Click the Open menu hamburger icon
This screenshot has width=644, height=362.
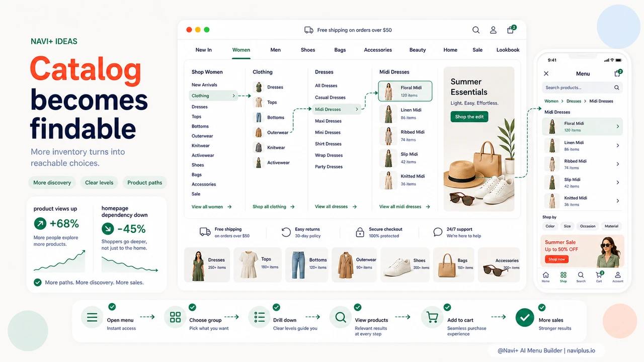pyautogui.click(x=92, y=317)
